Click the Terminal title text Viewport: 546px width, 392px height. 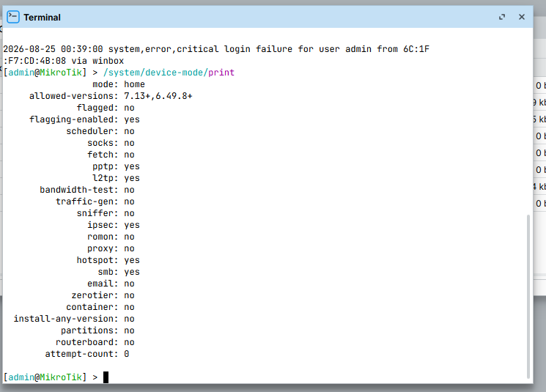(42, 17)
